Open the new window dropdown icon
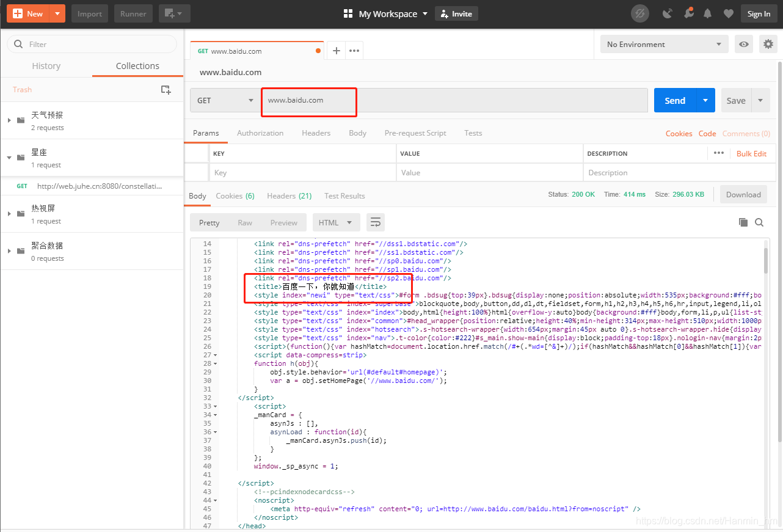The width and height of the screenshot is (783, 532). [174, 13]
